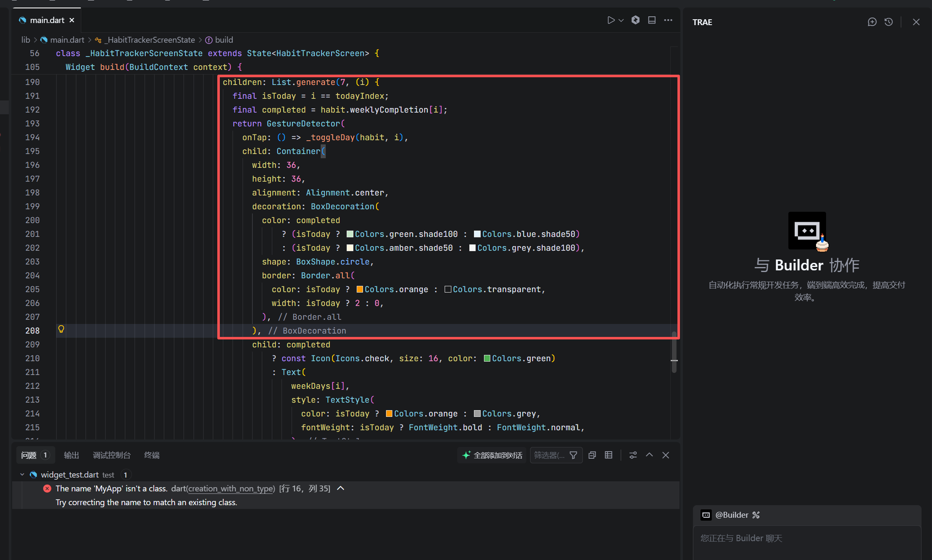The height and width of the screenshot is (560, 932).
Task: Maximize the bottom panel with chevron
Action: 649,455
